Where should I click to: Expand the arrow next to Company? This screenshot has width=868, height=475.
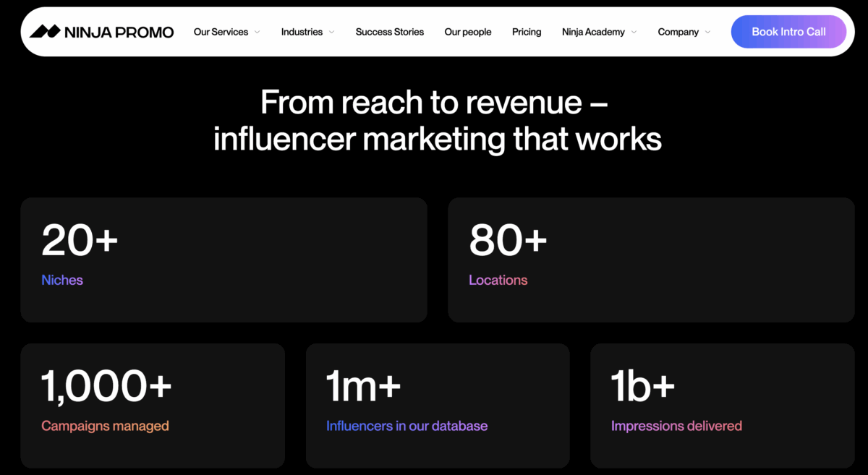pyautogui.click(x=707, y=32)
